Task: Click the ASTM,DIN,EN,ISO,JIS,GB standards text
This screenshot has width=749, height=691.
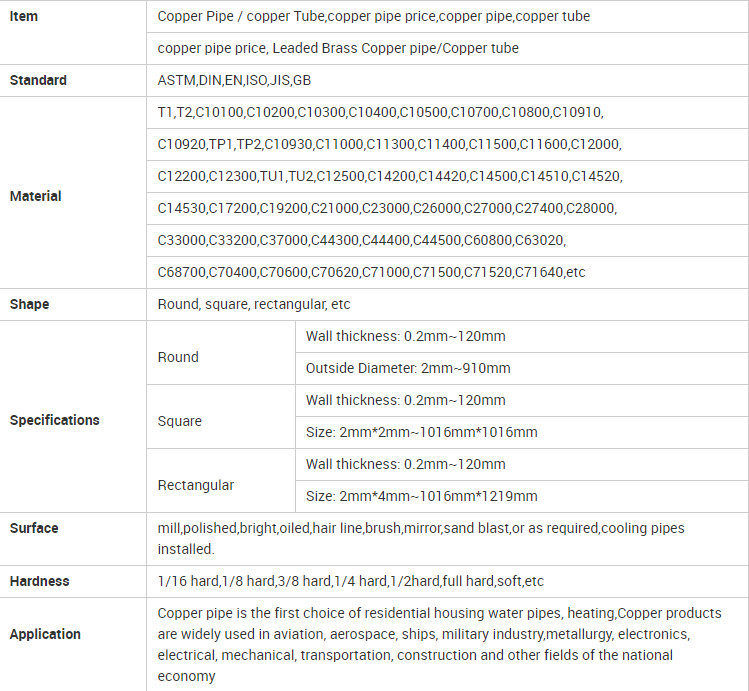Action: [234, 80]
